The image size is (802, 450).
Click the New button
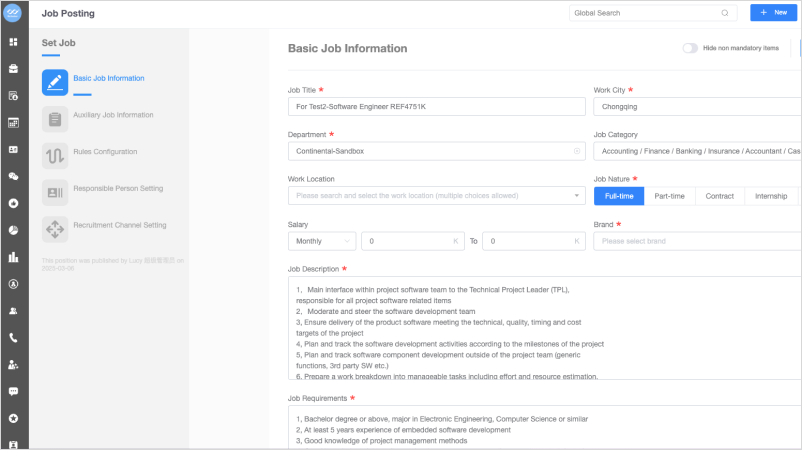[774, 13]
